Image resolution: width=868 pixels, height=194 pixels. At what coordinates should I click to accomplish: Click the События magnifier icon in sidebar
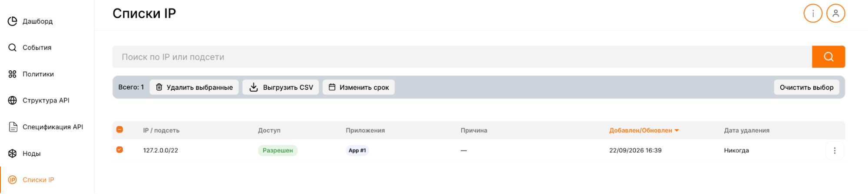[13, 47]
